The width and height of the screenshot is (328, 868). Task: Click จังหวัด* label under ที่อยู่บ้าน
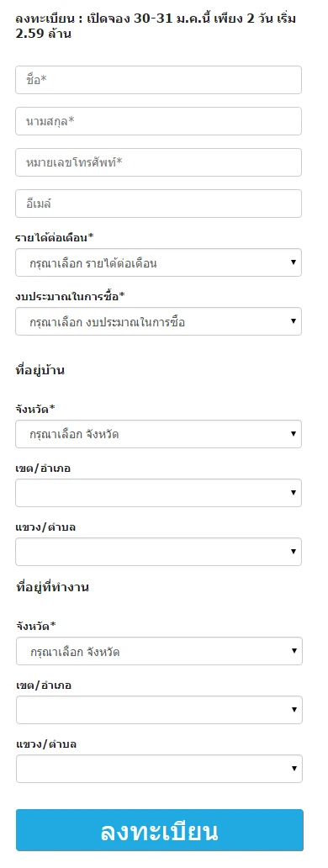coord(35,409)
